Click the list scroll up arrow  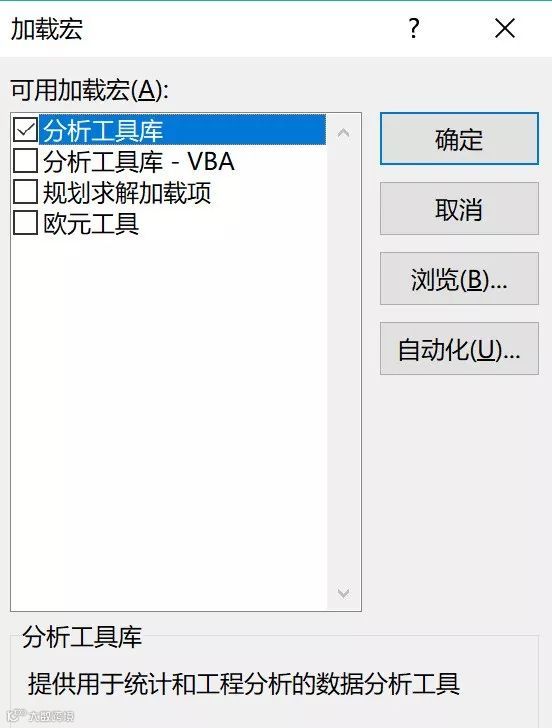[x=344, y=134]
